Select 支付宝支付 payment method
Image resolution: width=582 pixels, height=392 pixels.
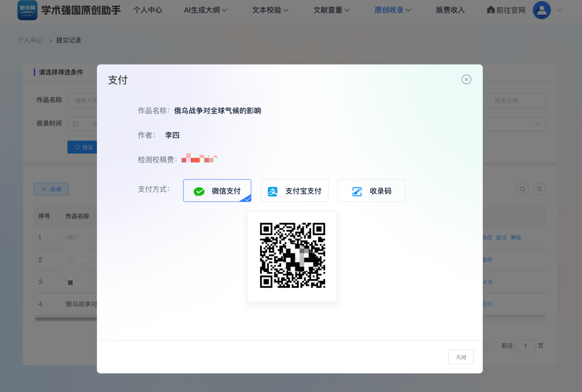point(294,191)
